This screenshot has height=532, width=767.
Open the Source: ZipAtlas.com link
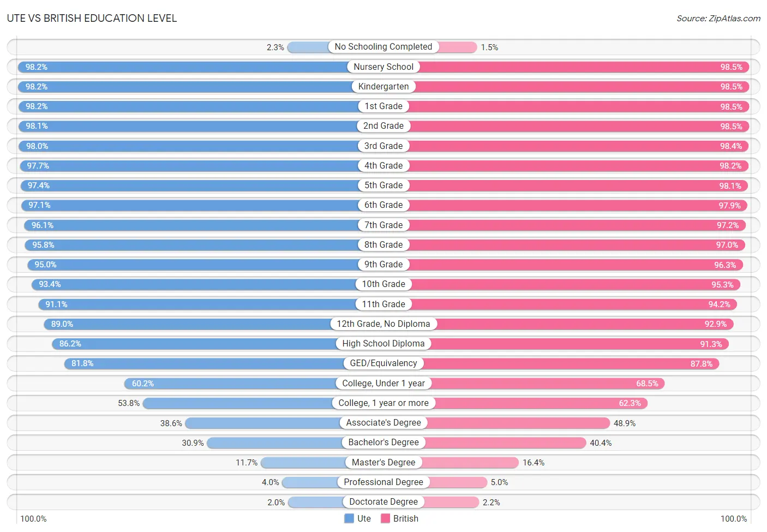(718, 18)
